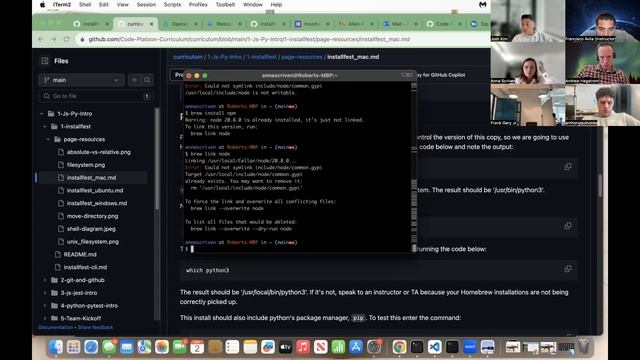Reload the GitHub page

click(67, 39)
